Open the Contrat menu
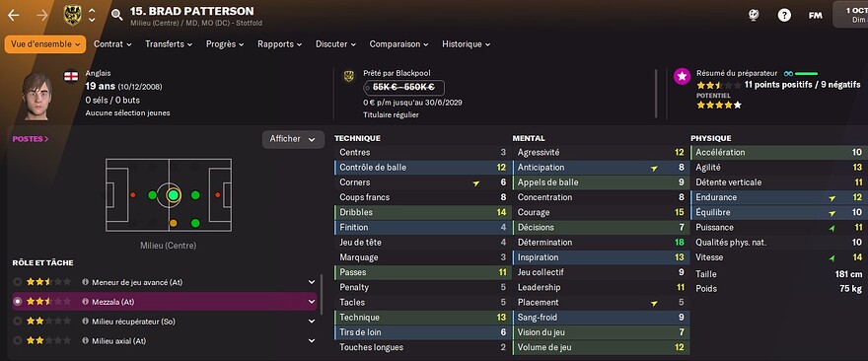Viewport: 868px width, 361px height. coord(112,44)
